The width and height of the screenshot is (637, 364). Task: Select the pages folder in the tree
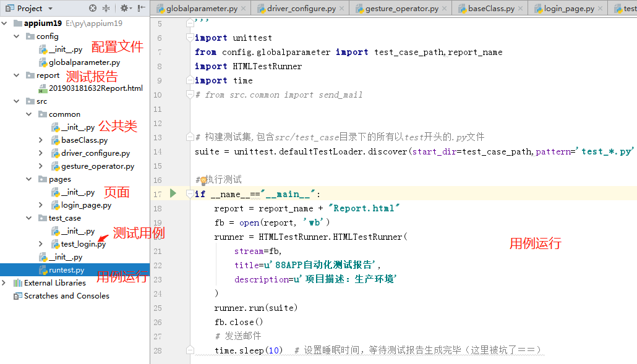pyautogui.click(x=60, y=179)
